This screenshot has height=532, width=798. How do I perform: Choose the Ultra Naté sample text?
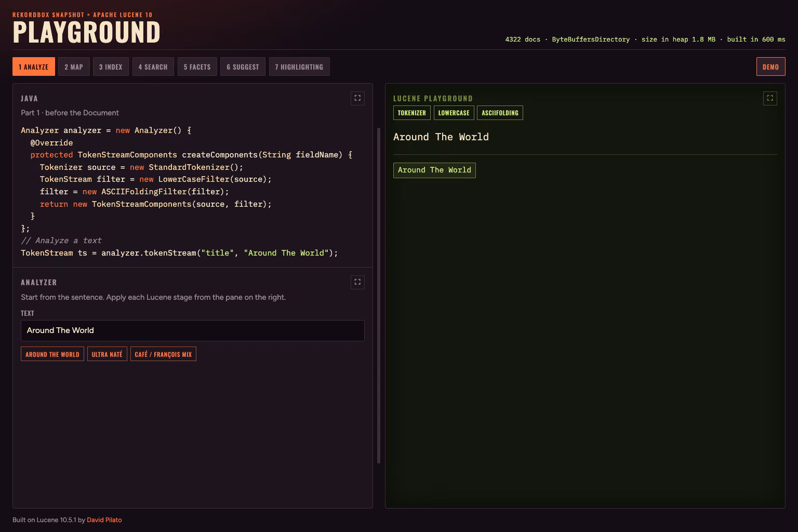click(x=107, y=354)
